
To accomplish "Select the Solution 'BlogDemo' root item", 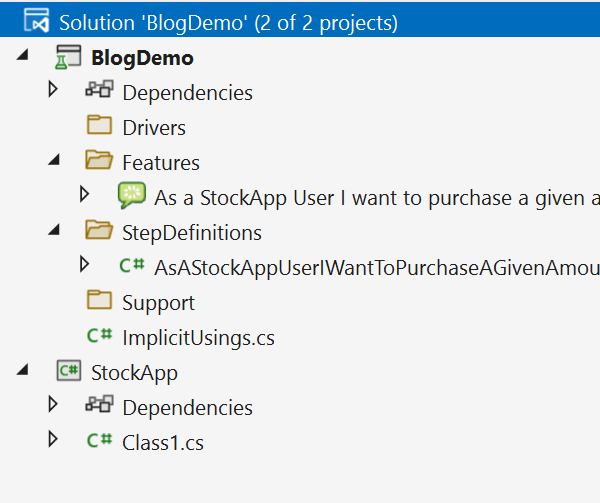I will click(228, 21).
